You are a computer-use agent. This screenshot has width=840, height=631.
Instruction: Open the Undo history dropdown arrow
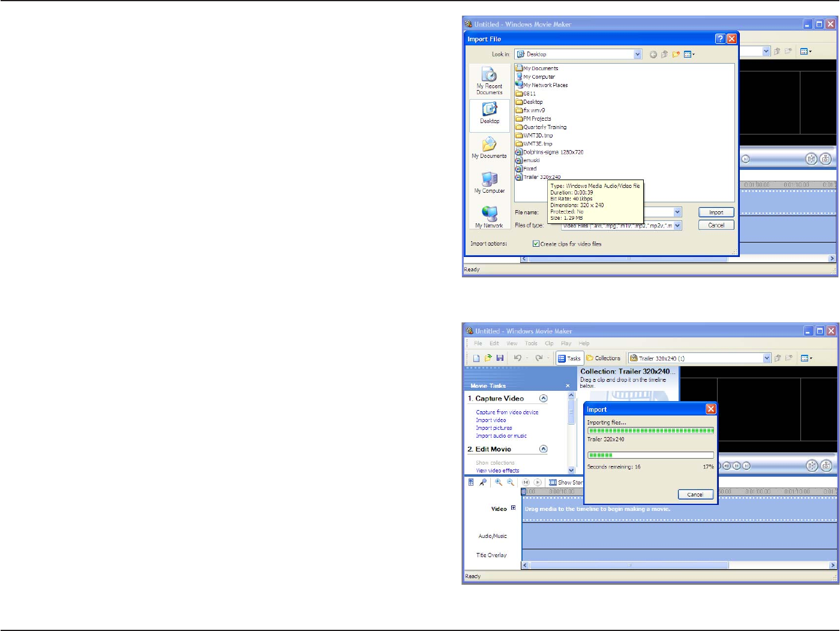click(527, 358)
